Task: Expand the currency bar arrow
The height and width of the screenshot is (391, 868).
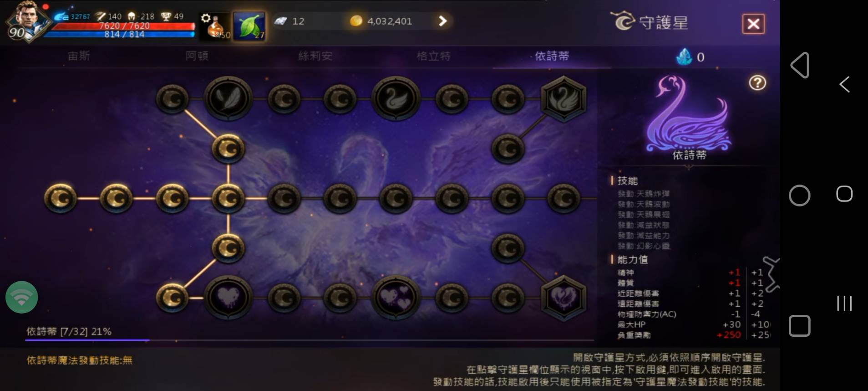Action: point(442,21)
